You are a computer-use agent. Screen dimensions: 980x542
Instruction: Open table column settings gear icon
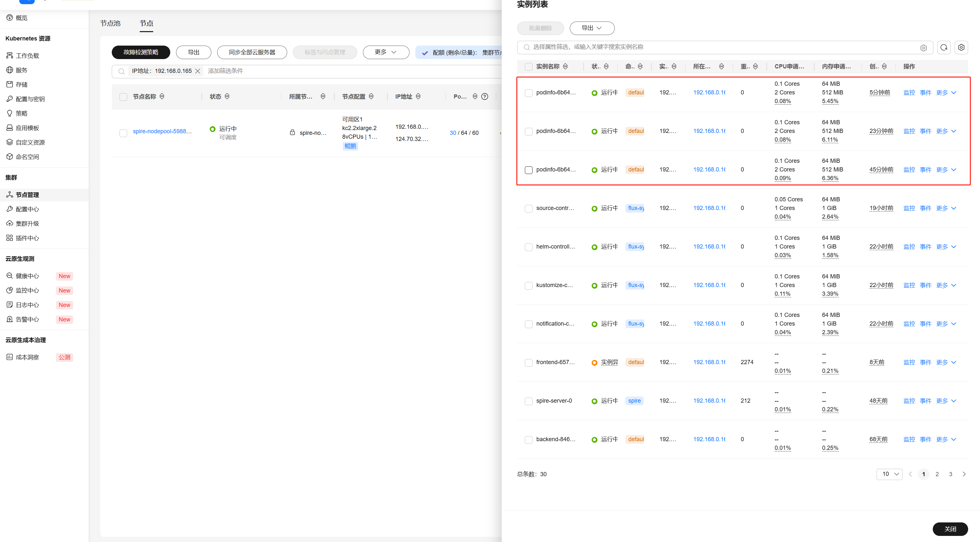tap(961, 48)
